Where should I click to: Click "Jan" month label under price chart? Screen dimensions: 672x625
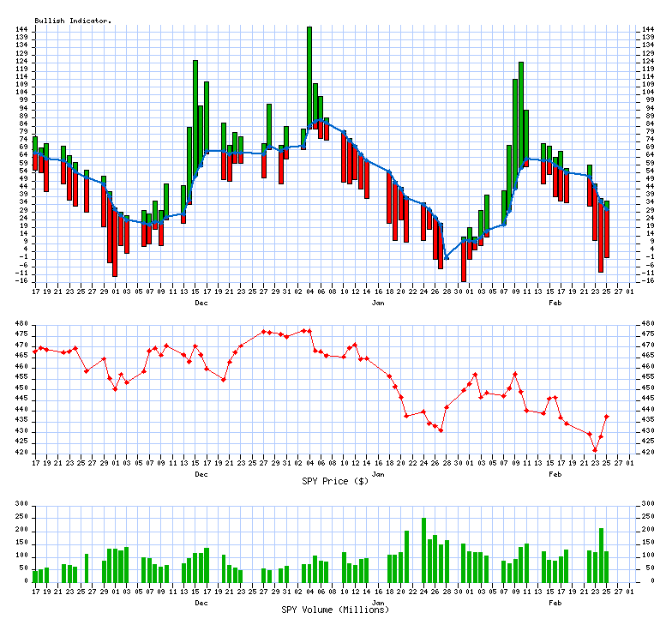pyautogui.click(x=378, y=473)
